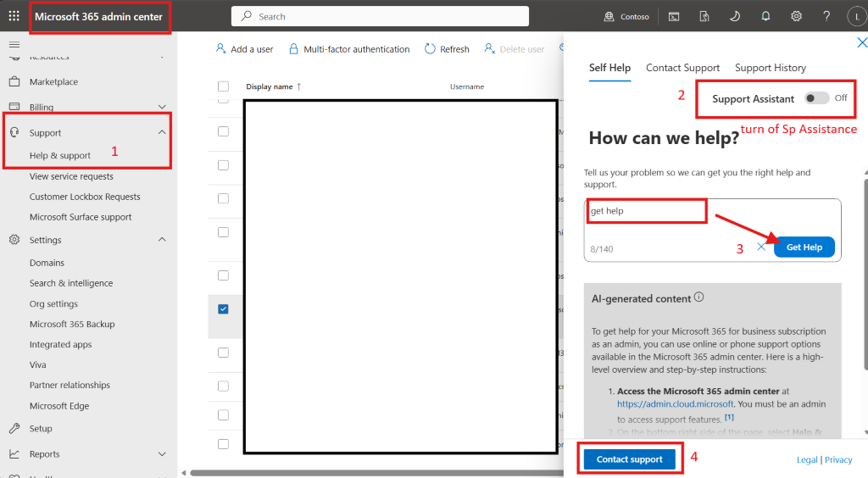The image size is (868, 478).
Task: Open Microsoft Edge settings
Action: pyautogui.click(x=59, y=406)
